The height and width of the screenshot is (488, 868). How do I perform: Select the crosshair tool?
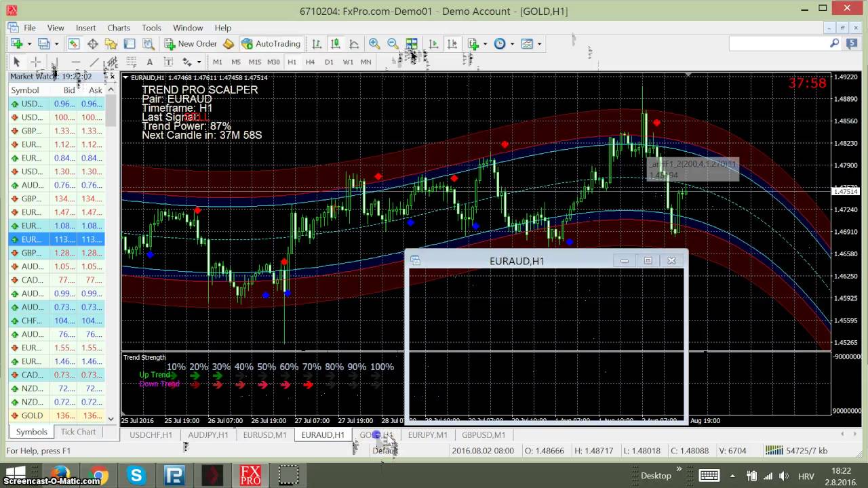(x=35, y=62)
